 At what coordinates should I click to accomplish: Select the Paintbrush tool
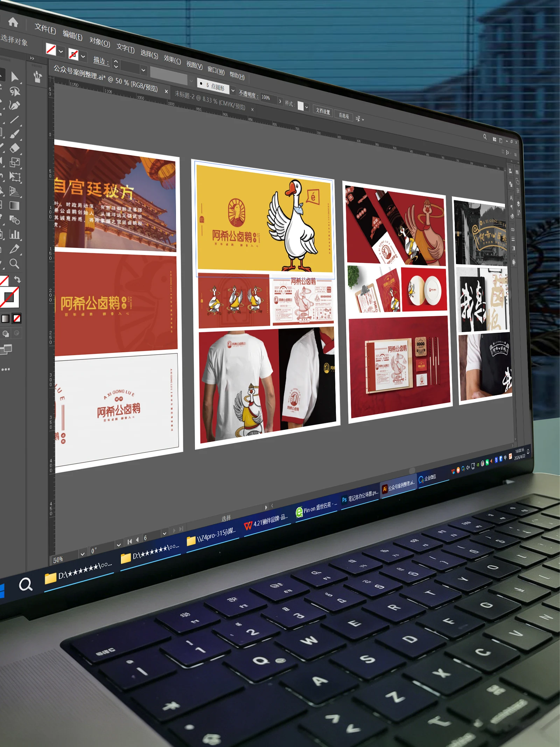pyautogui.click(x=14, y=134)
